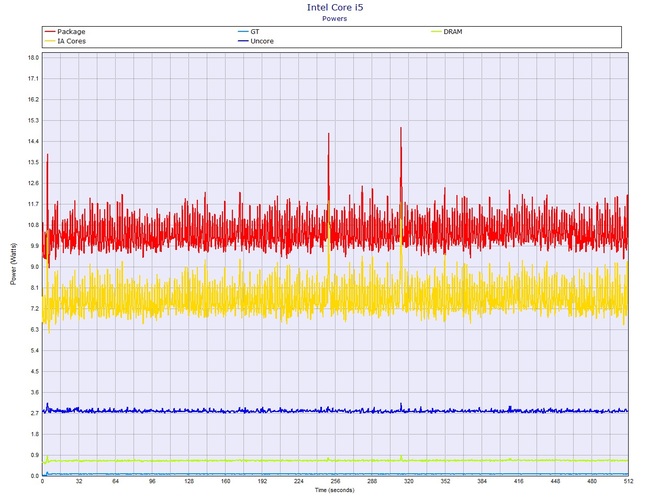Screen dimensions: 670x502
Task: Click the light blue GT legend swatch
Action: pos(243,32)
